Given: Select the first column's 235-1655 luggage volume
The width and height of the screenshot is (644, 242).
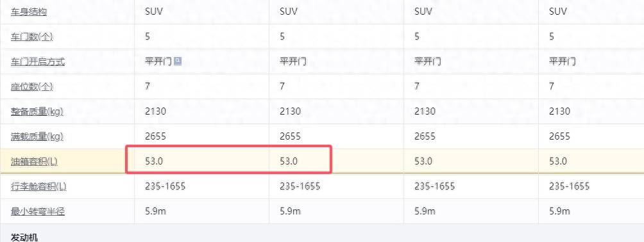Looking at the screenshot, I should tap(165, 186).
